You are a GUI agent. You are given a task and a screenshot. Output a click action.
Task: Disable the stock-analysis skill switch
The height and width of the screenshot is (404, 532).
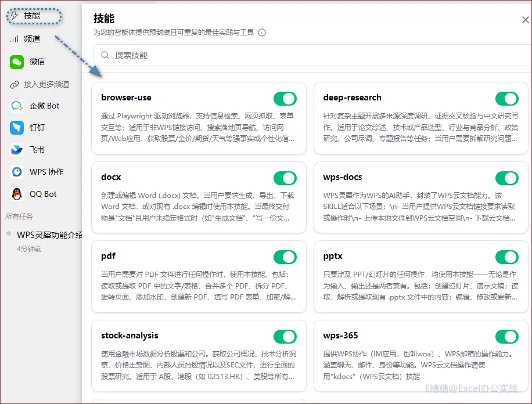point(285,337)
